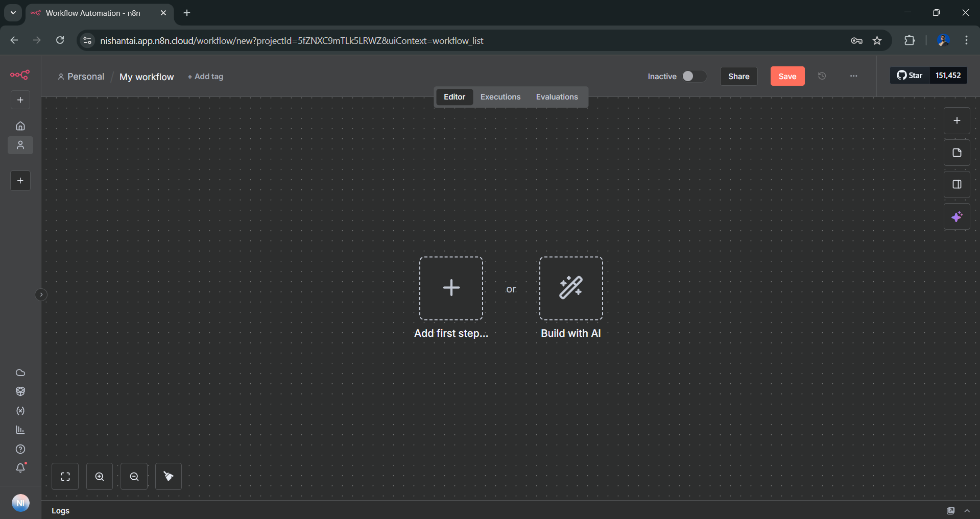Open the workflow options three-dot menu

[x=853, y=76]
